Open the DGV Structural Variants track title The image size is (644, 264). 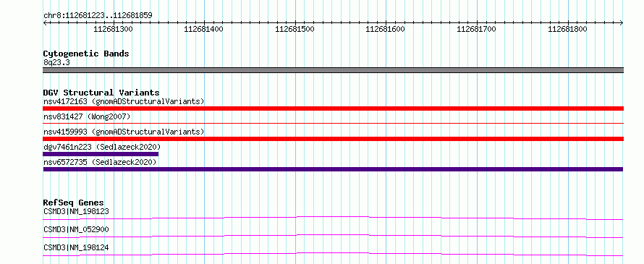[101, 93]
